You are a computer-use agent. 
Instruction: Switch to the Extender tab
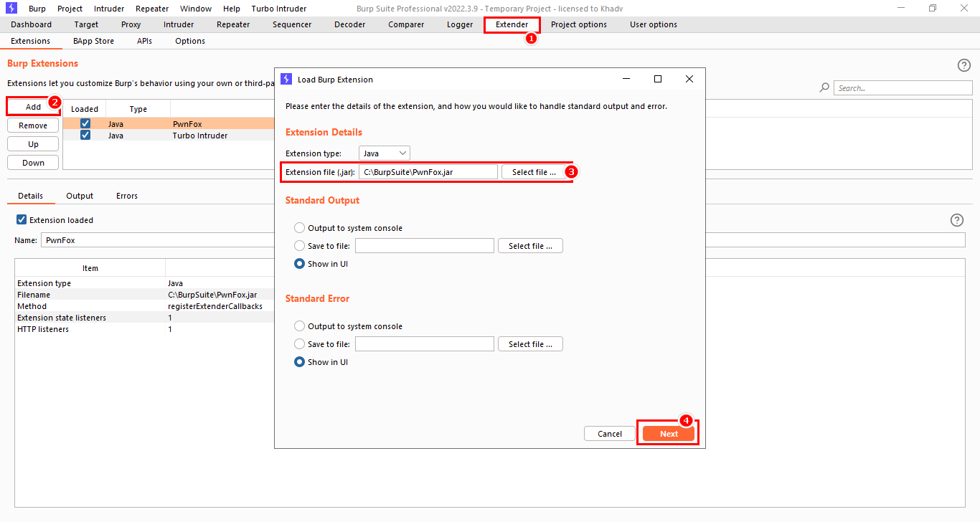(512, 24)
